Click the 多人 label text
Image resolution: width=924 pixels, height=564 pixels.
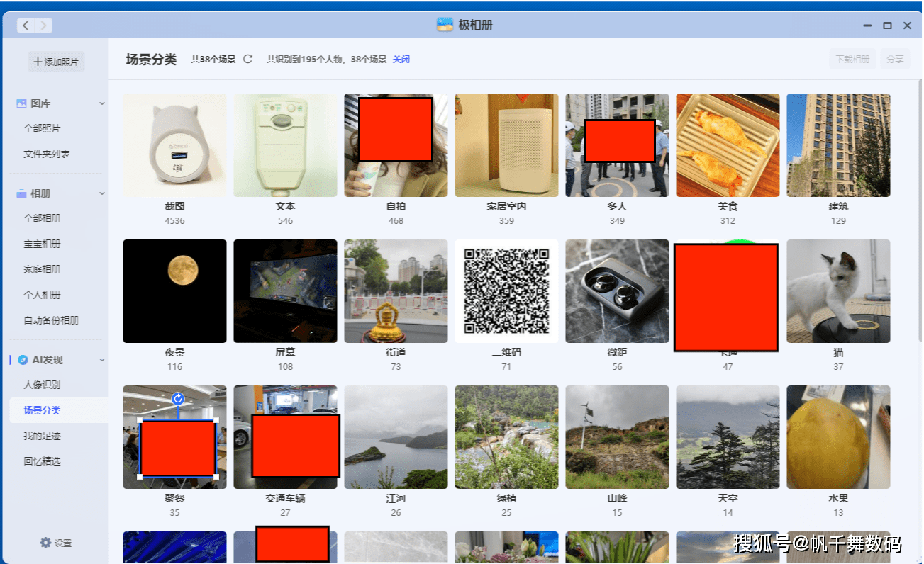[x=617, y=206]
